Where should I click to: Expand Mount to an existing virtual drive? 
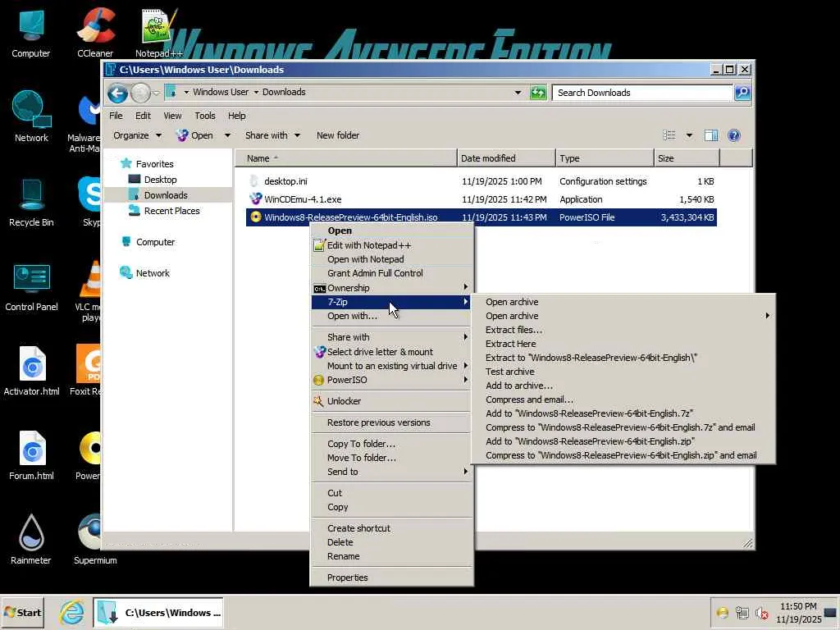click(391, 366)
